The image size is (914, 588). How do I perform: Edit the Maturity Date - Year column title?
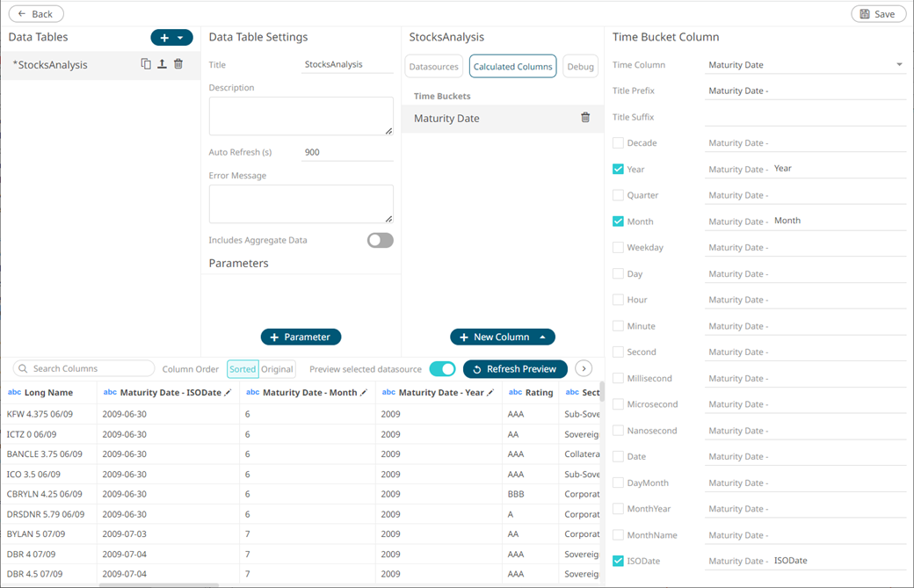point(491,393)
